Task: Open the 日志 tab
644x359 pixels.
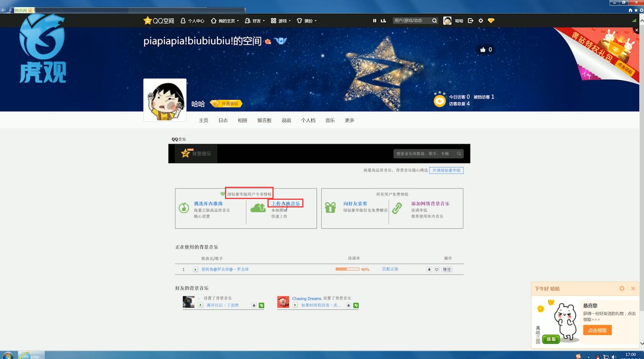Action: coord(223,120)
